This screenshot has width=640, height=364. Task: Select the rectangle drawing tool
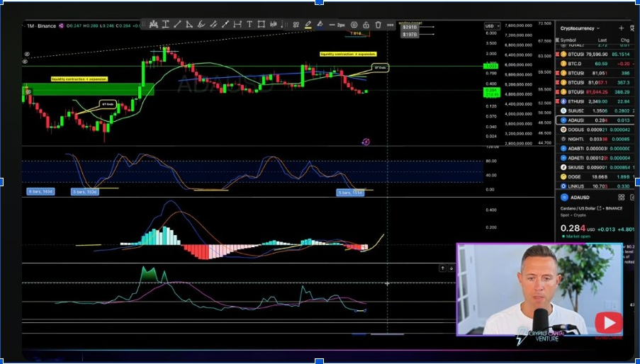[262, 25]
